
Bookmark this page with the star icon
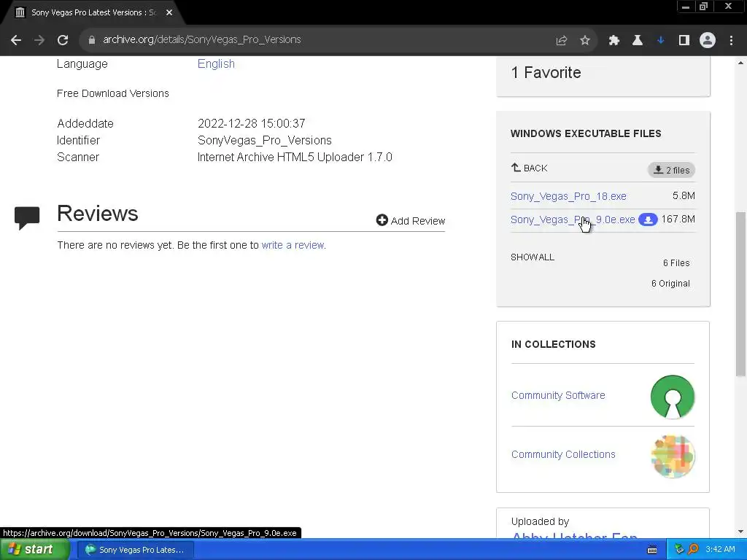[585, 41]
